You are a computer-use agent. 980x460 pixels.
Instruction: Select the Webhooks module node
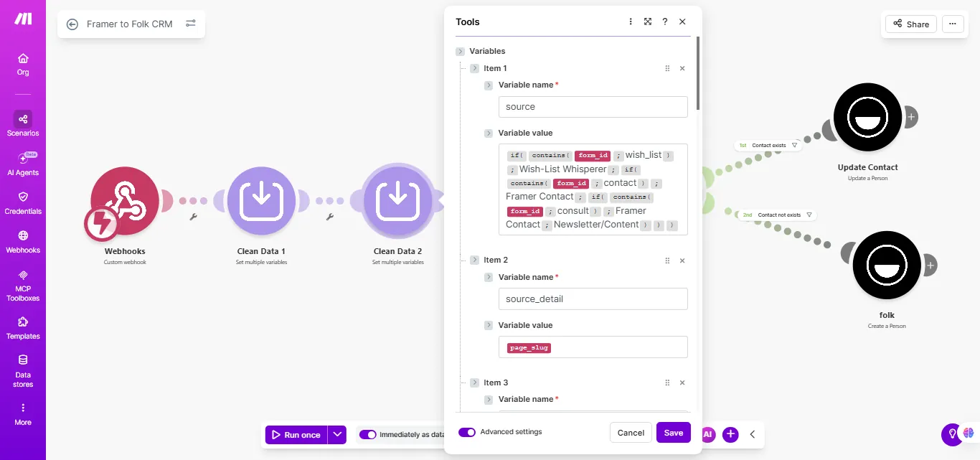click(x=125, y=202)
